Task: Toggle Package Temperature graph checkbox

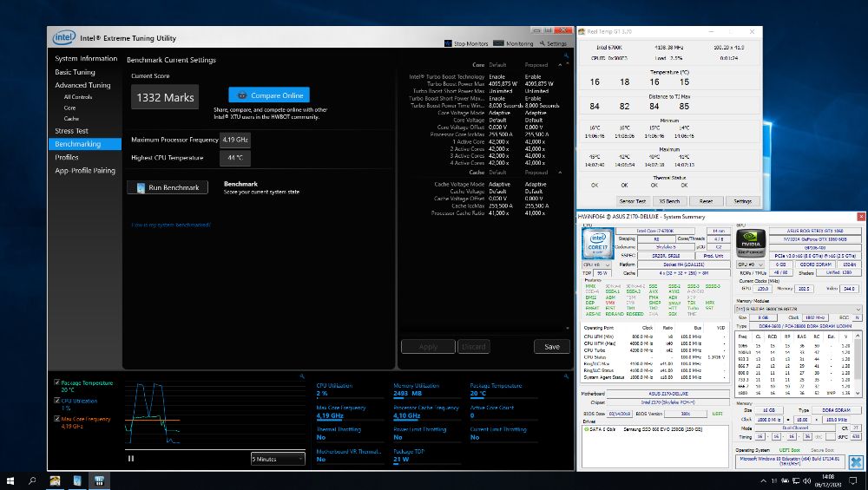Action: [57, 382]
